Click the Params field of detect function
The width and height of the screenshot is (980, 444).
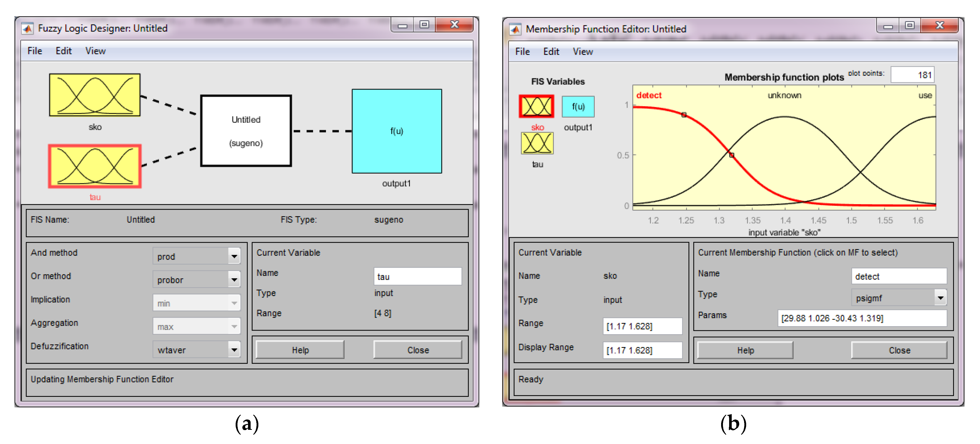pos(861,318)
